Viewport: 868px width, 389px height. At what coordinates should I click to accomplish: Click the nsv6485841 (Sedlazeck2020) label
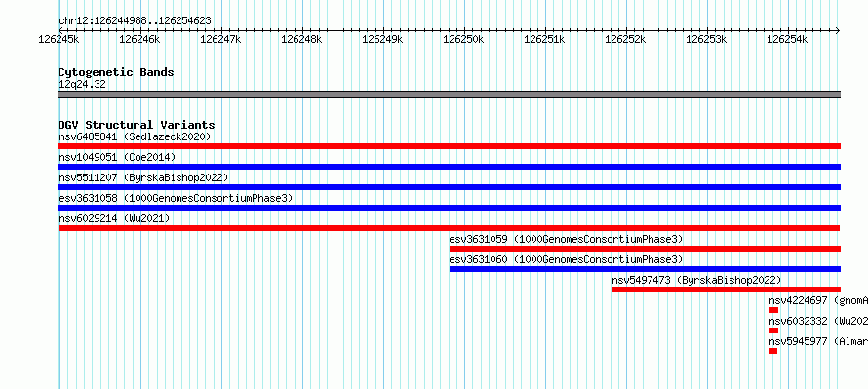(x=135, y=136)
